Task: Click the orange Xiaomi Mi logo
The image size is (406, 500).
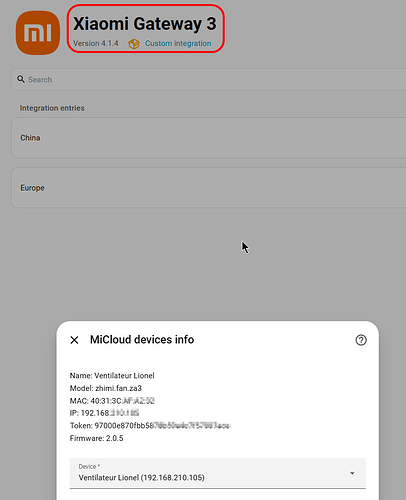Action: (38, 33)
